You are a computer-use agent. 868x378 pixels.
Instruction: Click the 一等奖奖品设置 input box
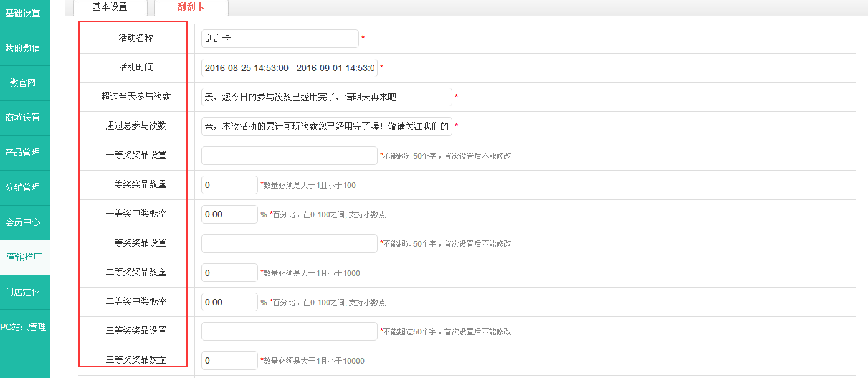pyautogui.click(x=289, y=156)
